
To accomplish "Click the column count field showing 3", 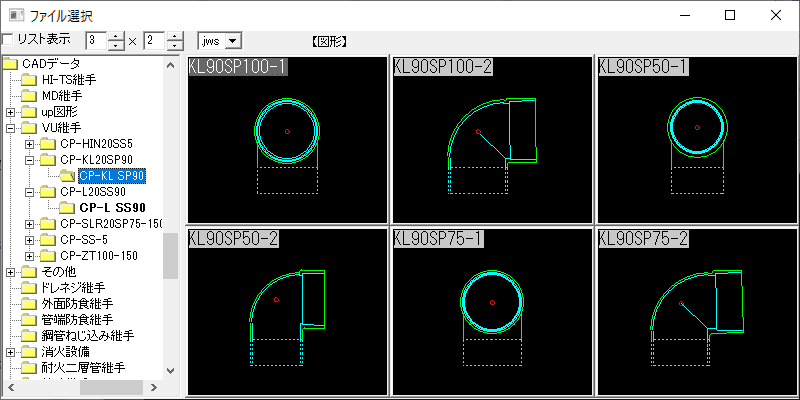I will [97, 41].
